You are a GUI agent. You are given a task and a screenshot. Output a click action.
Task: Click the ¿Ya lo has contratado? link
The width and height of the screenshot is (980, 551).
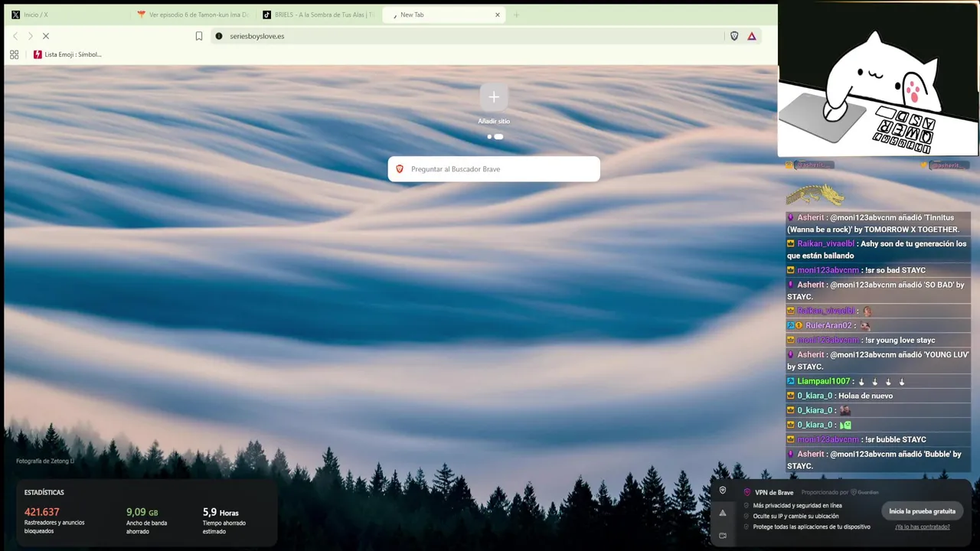[923, 527]
